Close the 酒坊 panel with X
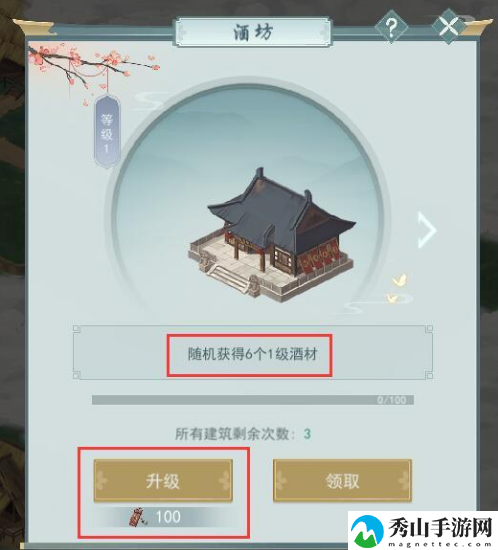Image resolution: width=498 pixels, height=550 pixels. [x=448, y=26]
